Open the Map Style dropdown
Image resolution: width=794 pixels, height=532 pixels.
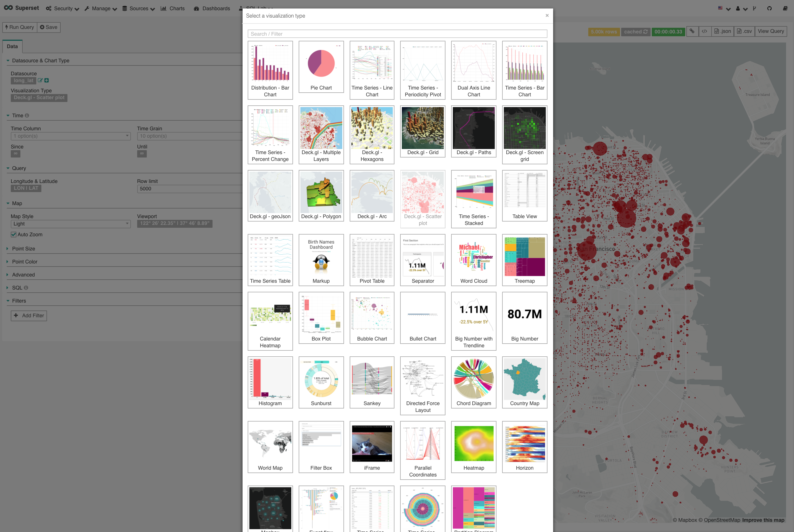[x=71, y=224]
